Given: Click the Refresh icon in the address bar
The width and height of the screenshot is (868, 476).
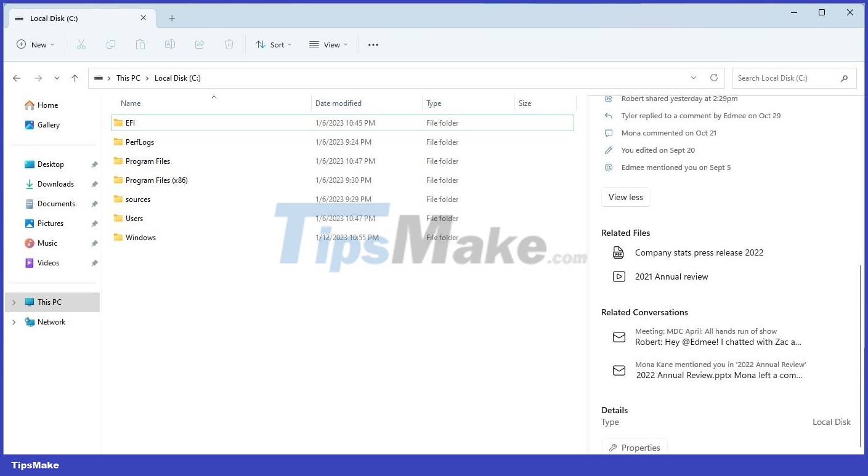Looking at the screenshot, I should pyautogui.click(x=714, y=78).
